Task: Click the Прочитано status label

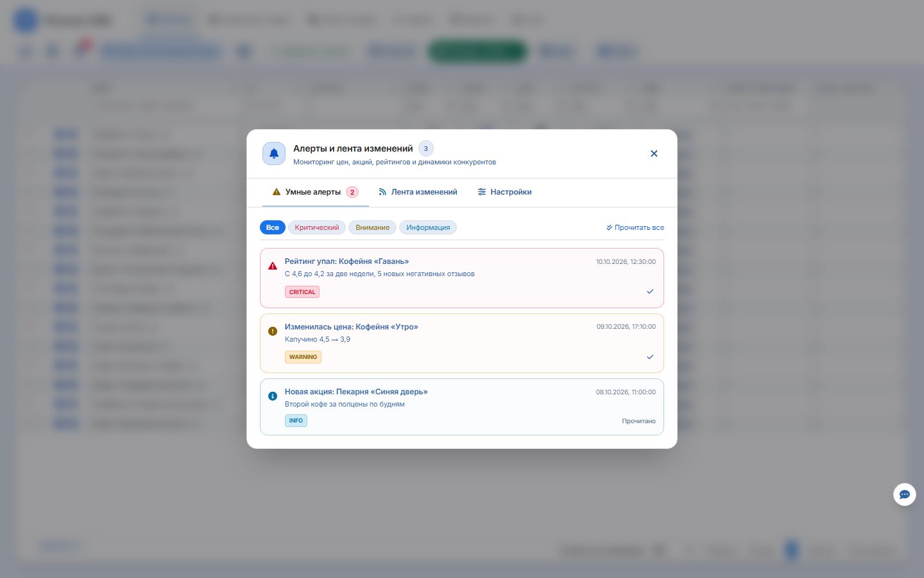Action: pos(638,421)
